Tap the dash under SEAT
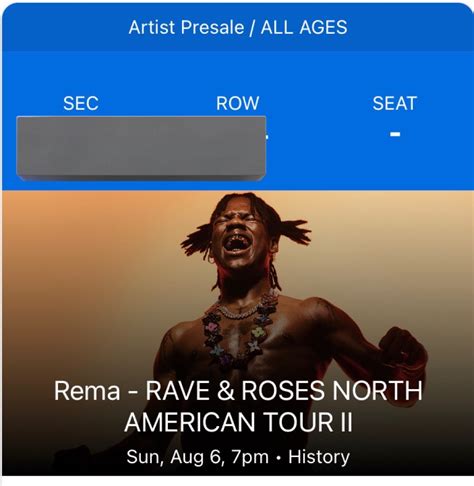Image resolution: width=474 pixels, height=486 pixels. [395, 134]
